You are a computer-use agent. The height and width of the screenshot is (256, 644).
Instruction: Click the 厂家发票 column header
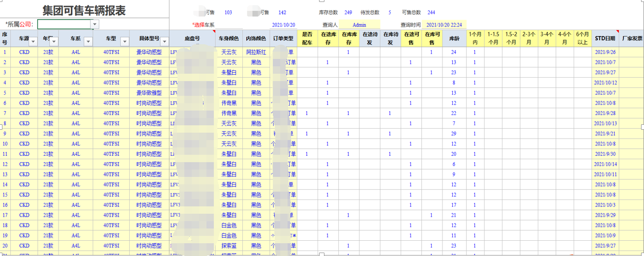click(632, 38)
